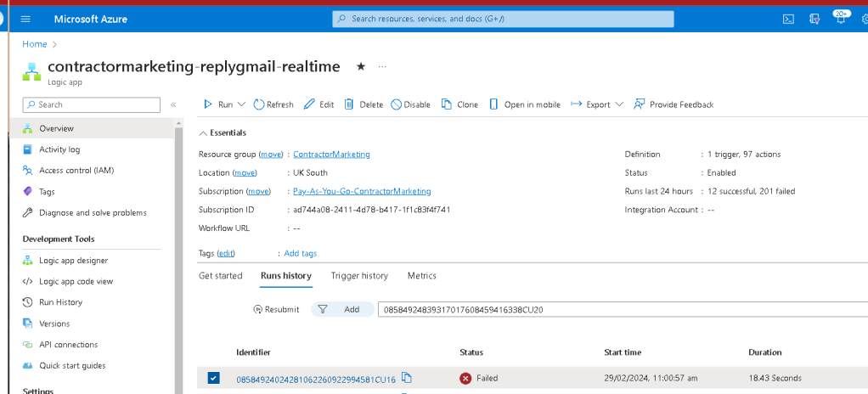
Task: Open Cloud Shell from the top bar
Action: [x=788, y=20]
